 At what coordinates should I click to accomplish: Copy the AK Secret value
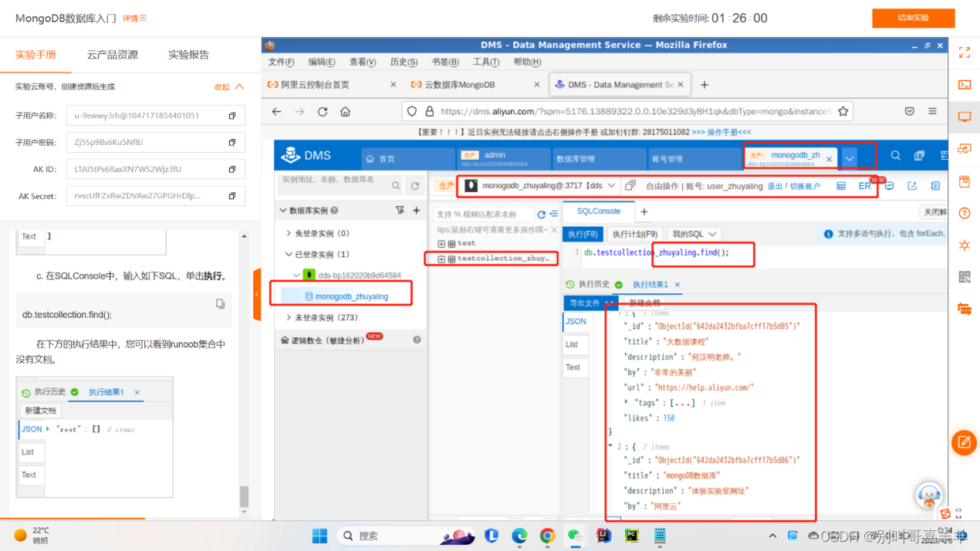pos(231,196)
